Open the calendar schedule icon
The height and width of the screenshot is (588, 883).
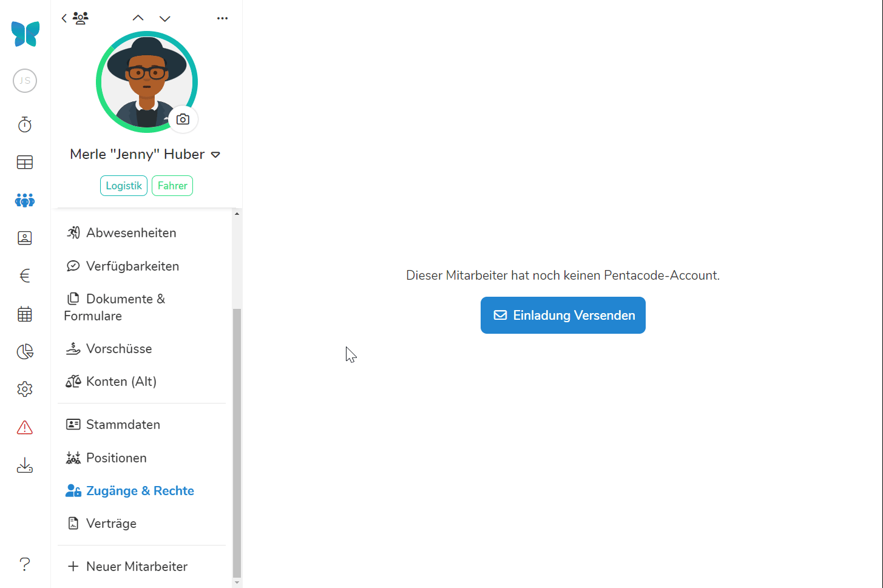click(x=25, y=314)
